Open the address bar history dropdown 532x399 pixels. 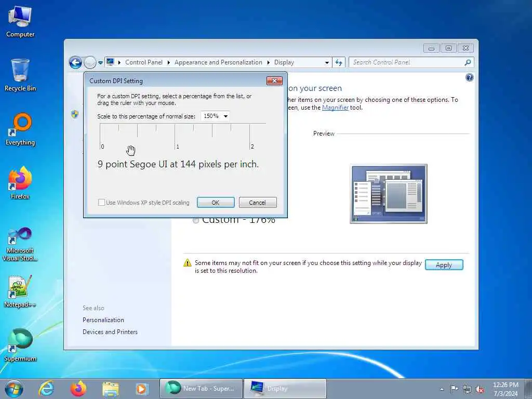(x=327, y=63)
